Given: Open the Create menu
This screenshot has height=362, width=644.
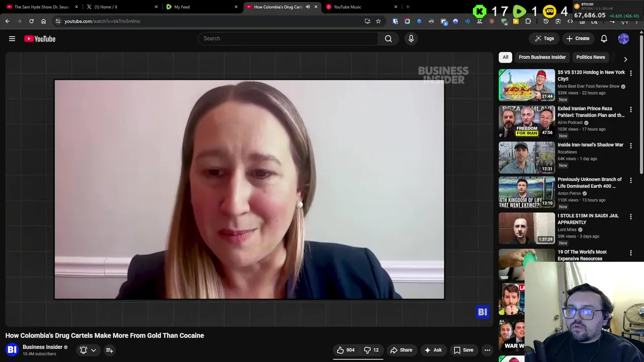Looking at the screenshot, I should coord(577,38).
